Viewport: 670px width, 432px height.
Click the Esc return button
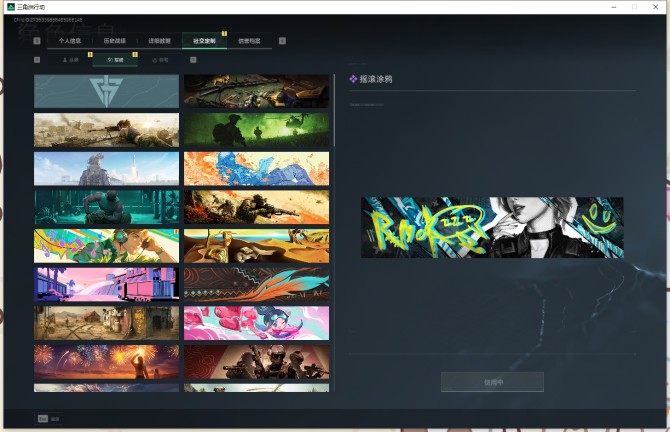click(49, 419)
